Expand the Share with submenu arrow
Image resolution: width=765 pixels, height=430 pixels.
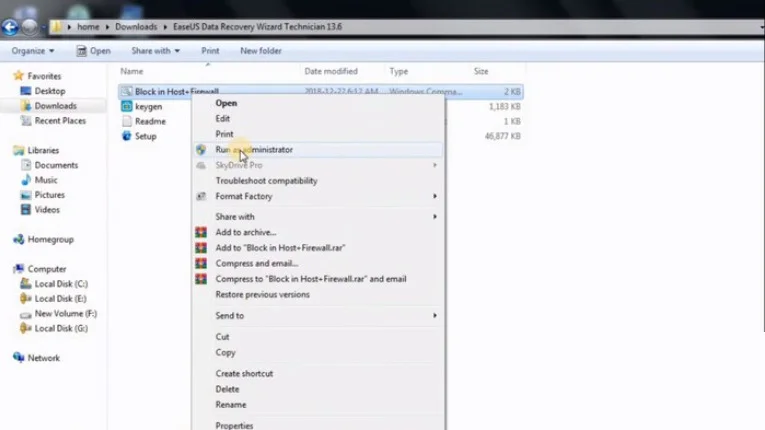pyautogui.click(x=434, y=217)
